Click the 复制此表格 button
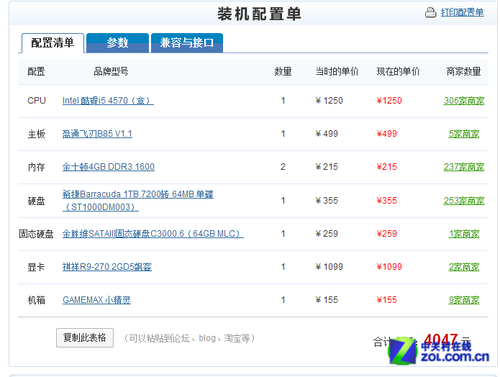This screenshot has height=377, width=500. [x=85, y=338]
